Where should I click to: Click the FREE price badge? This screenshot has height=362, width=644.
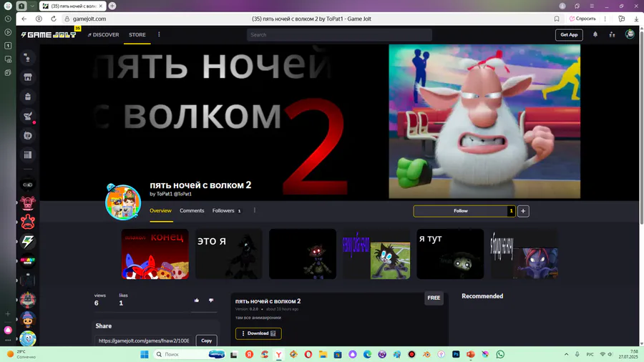(434, 298)
